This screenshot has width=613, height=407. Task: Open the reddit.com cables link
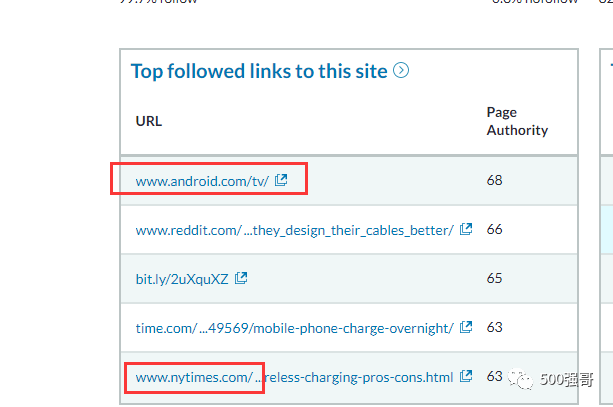coord(294,230)
